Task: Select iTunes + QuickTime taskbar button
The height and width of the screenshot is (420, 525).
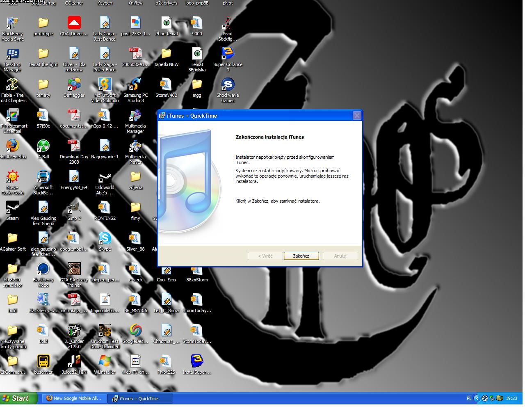Action: click(140, 398)
